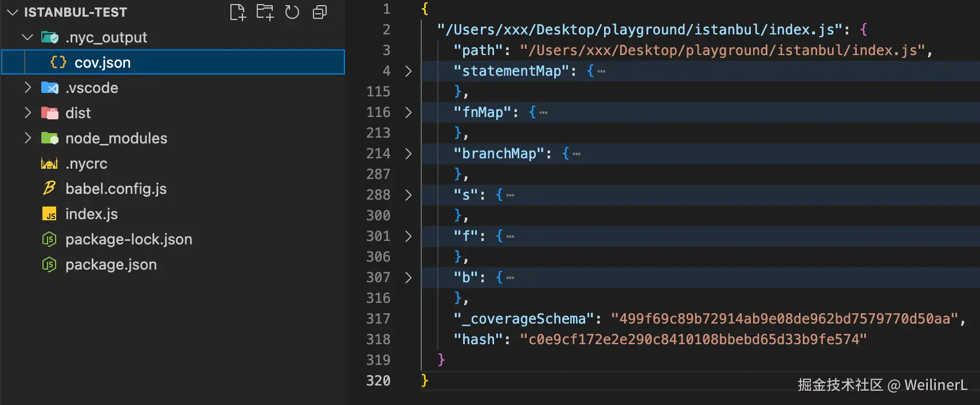
Task: Unfold the branchMap code block
Action: (408, 154)
